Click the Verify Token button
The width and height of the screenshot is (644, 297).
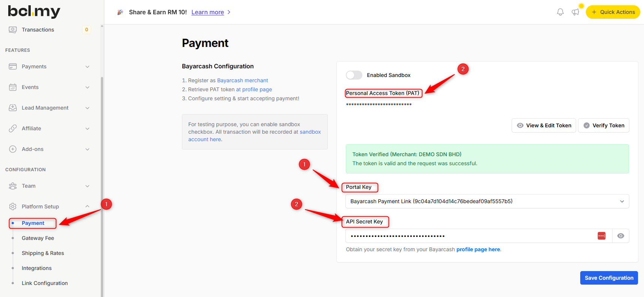603,125
